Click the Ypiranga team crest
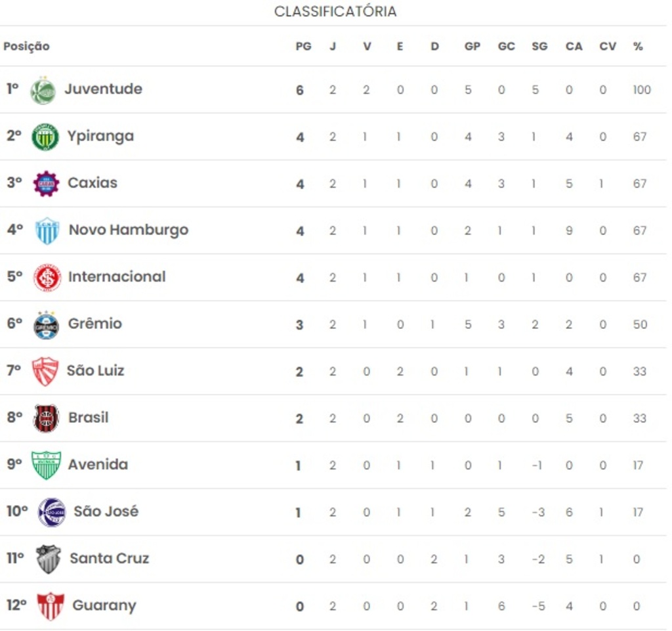The width and height of the screenshot is (672, 631). coord(45,137)
